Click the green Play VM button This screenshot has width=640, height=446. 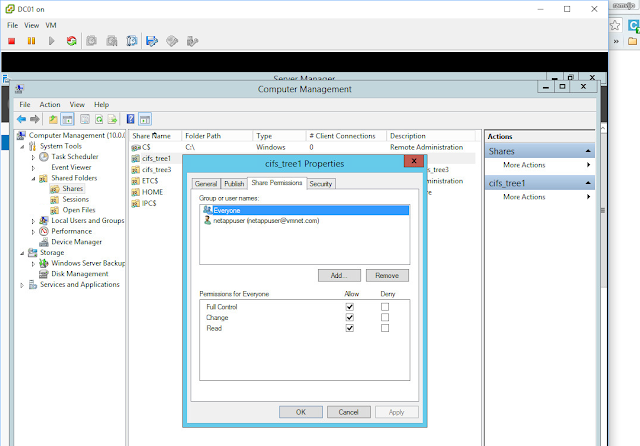point(51,41)
